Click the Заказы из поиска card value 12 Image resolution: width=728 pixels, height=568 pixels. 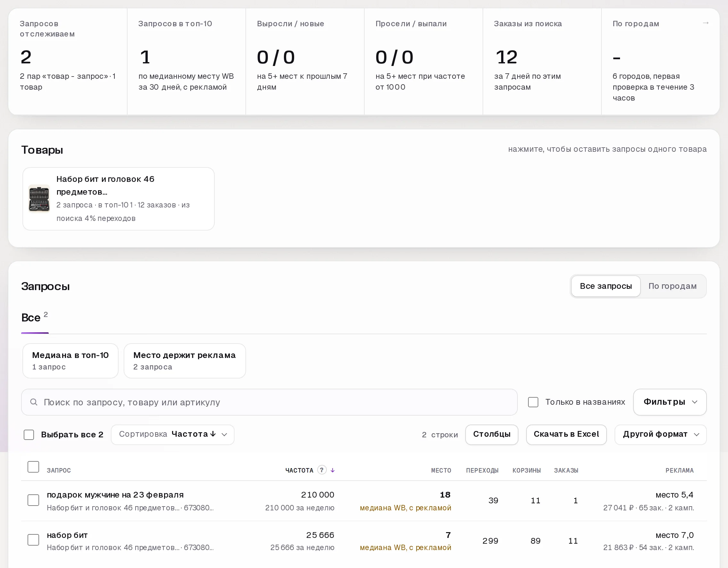pyautogui.click(x=506, y=57)
